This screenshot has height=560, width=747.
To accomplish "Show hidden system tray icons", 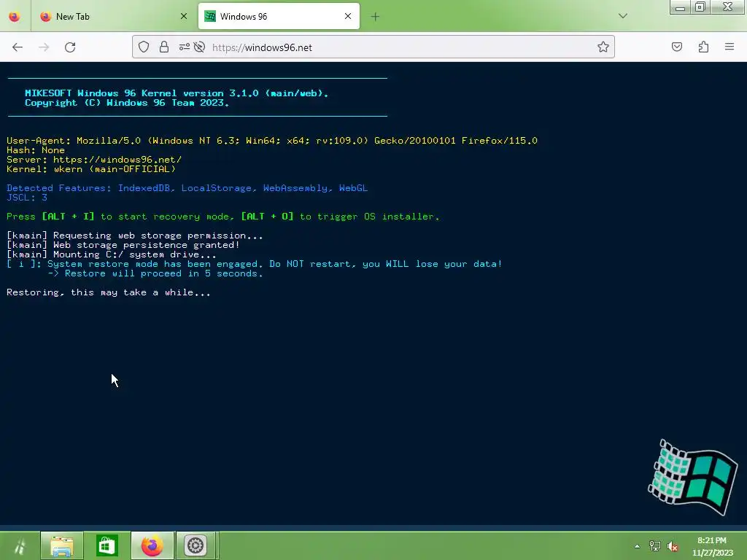I will click(x=637, y=546).
